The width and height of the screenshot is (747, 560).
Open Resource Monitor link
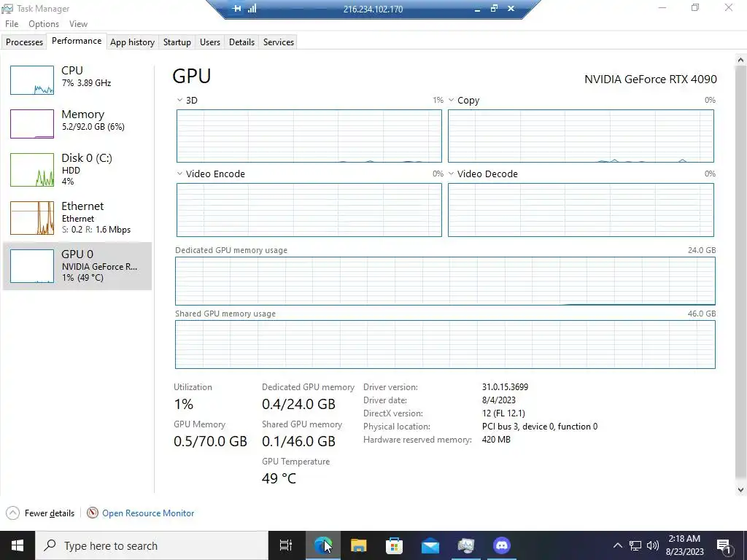147,513
